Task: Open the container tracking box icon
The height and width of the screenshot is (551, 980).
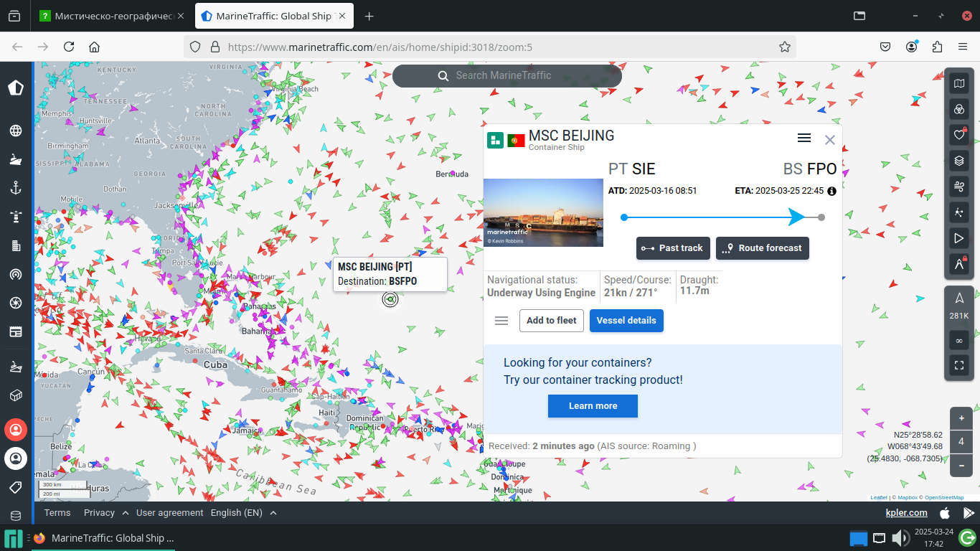Action: 16,395
